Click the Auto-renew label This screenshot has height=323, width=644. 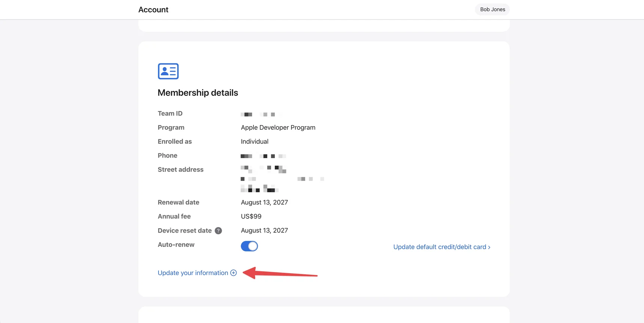coord(176,245)
